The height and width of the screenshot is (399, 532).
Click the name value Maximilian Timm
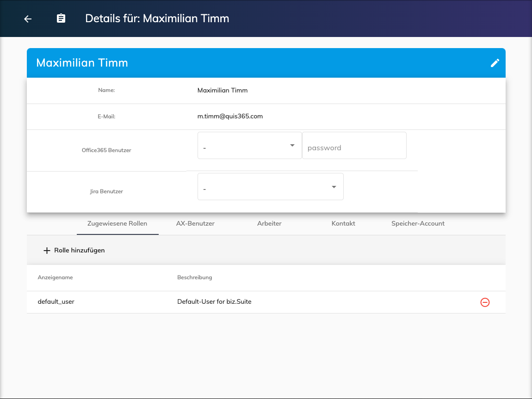pos(223,90)
